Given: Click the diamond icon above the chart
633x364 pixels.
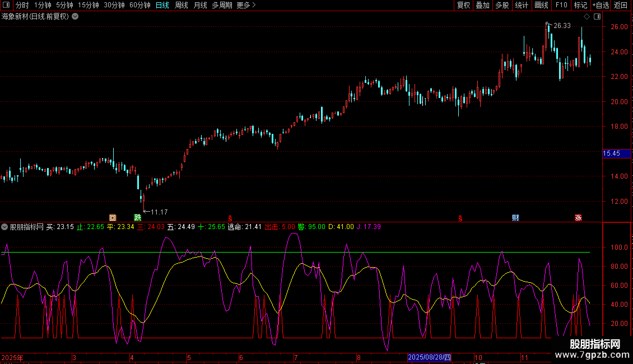Looking at the screenshot, I should click(x=587, y=16).
